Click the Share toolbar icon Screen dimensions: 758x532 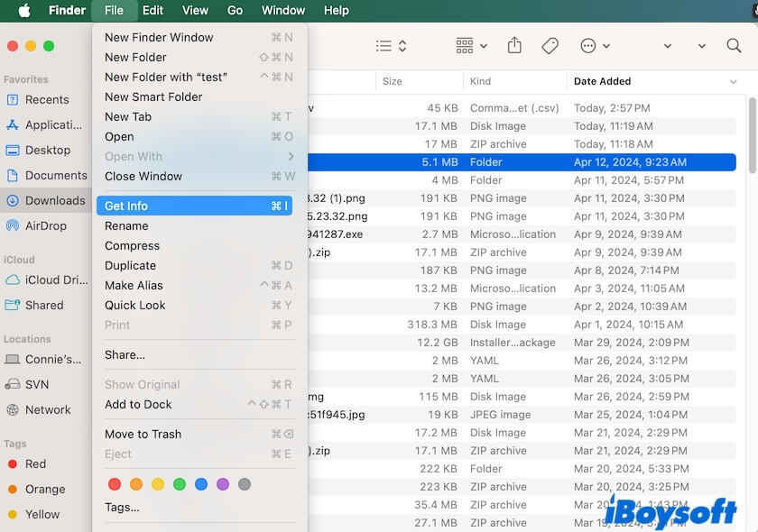tap(514, 45)
